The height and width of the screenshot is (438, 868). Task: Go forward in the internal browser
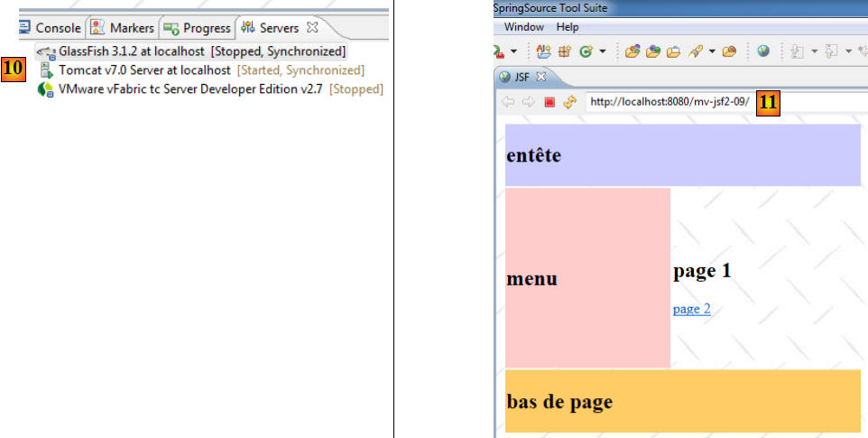point(529,102)
